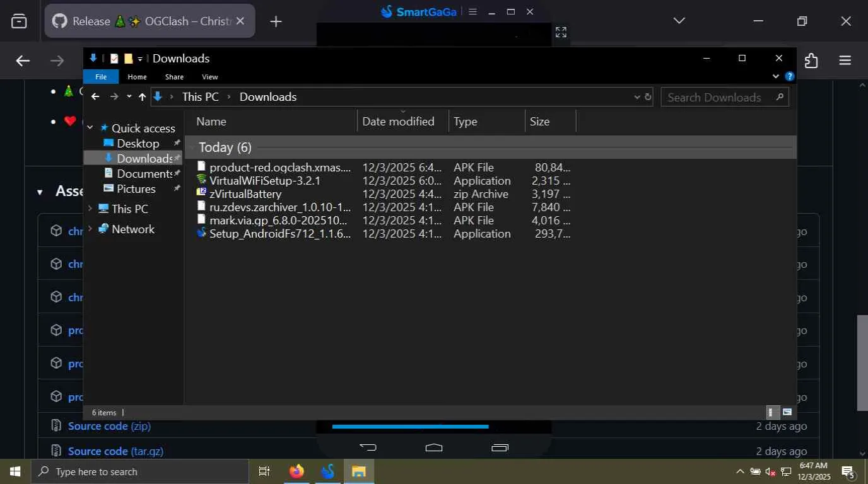Show hidden system tray icons
868x484 pixels.
click(740, 471)
